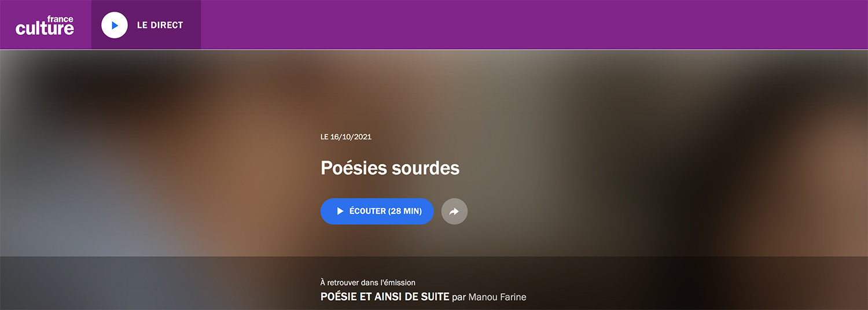Image resolution: width=868 pixels, height=310 pixels.
Task: Click the 28 MIN duration text on the button
Action: [x=405, y=211]
